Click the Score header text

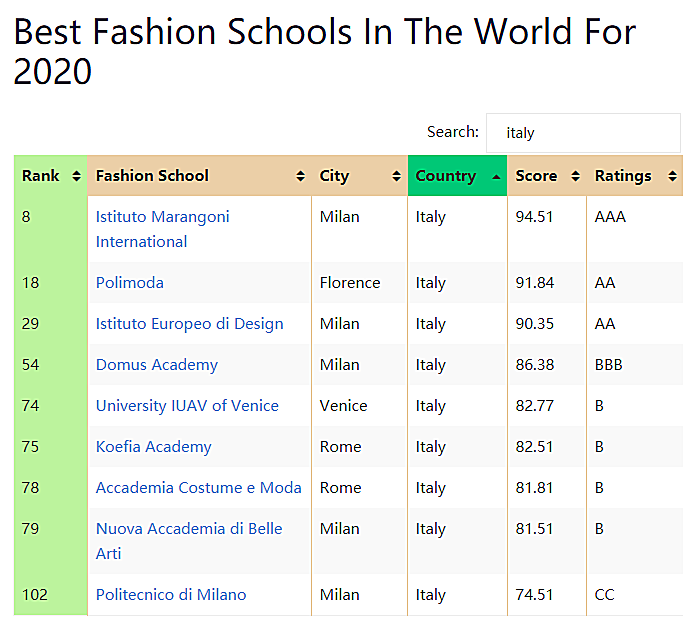pyautogui.click(x=536, y=176)
